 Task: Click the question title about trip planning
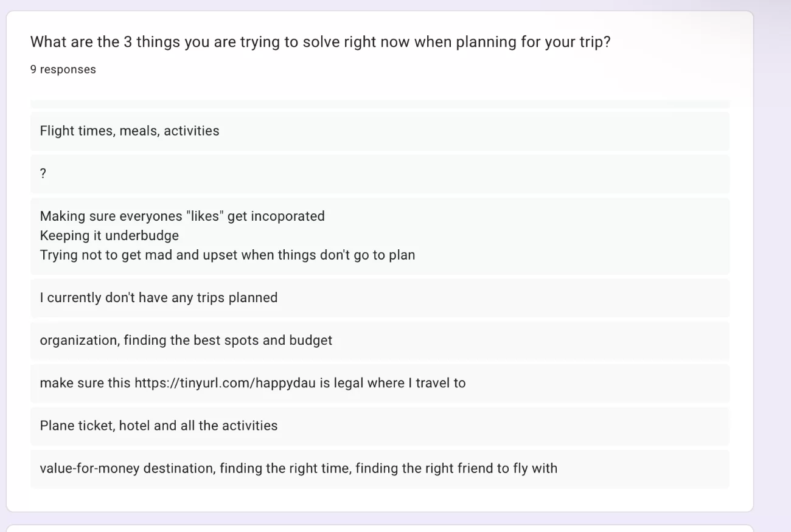(x=320, y=42)
